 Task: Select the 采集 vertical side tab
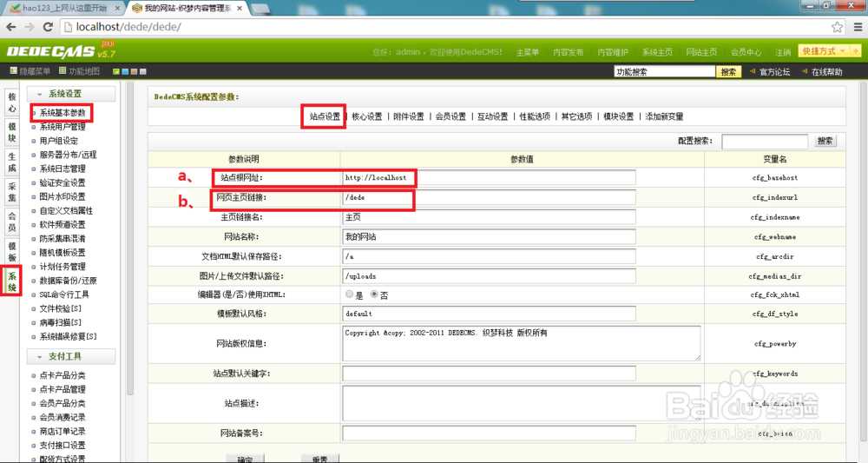pos(11,192)
